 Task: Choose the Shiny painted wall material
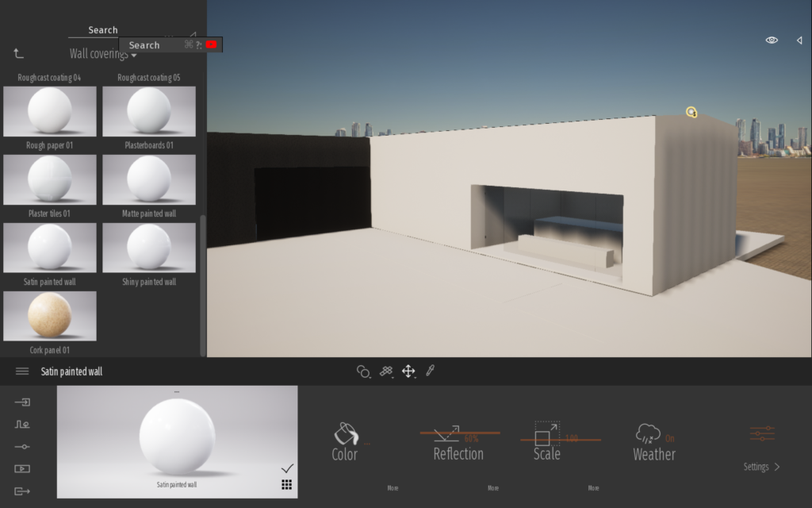point(149,248)
